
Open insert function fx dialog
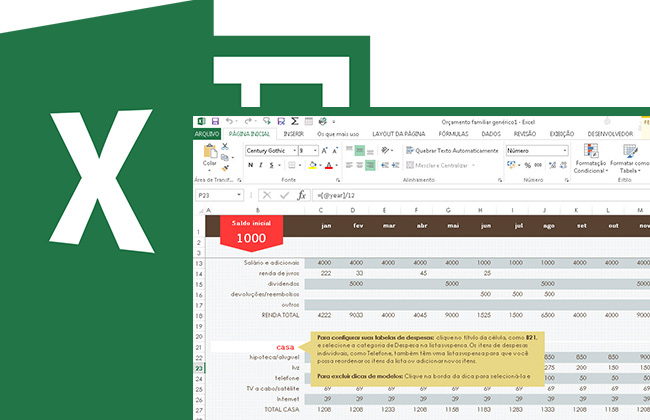(301, 195)
